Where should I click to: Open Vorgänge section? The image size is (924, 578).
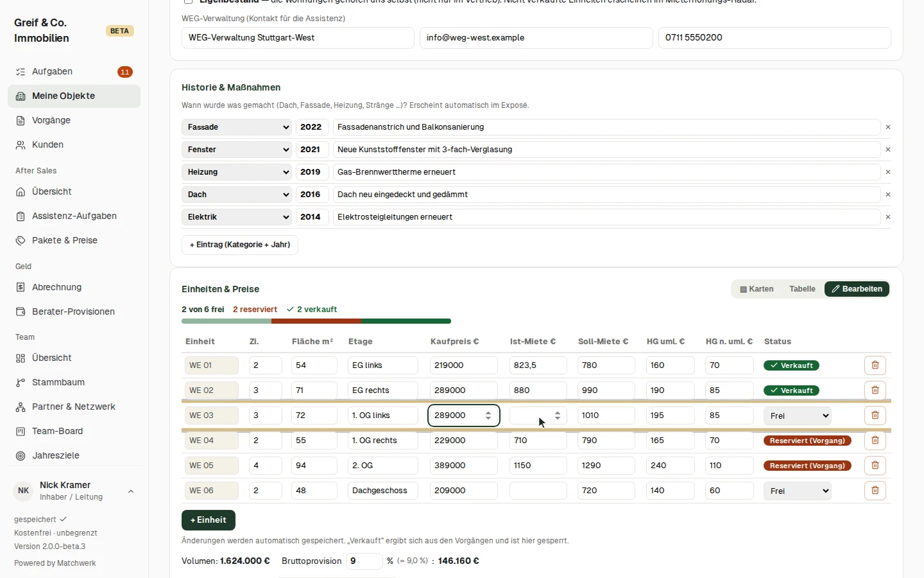[74, 121]
